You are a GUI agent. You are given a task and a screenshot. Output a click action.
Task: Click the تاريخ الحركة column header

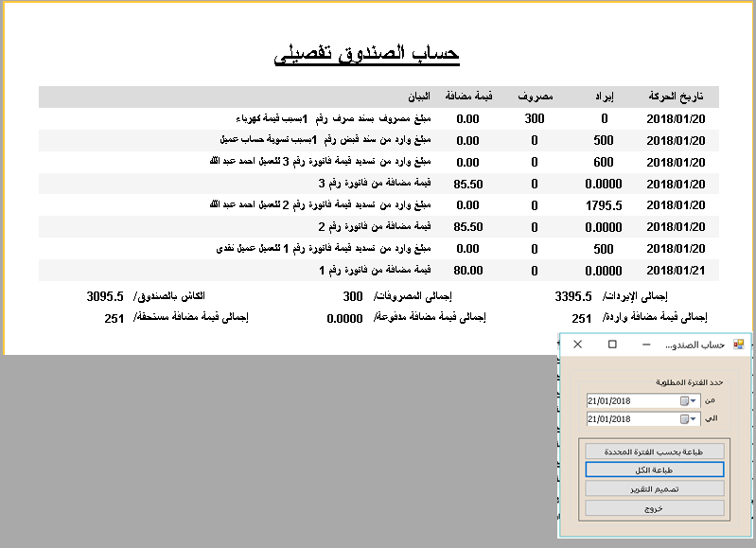click(x=676, y=97)
